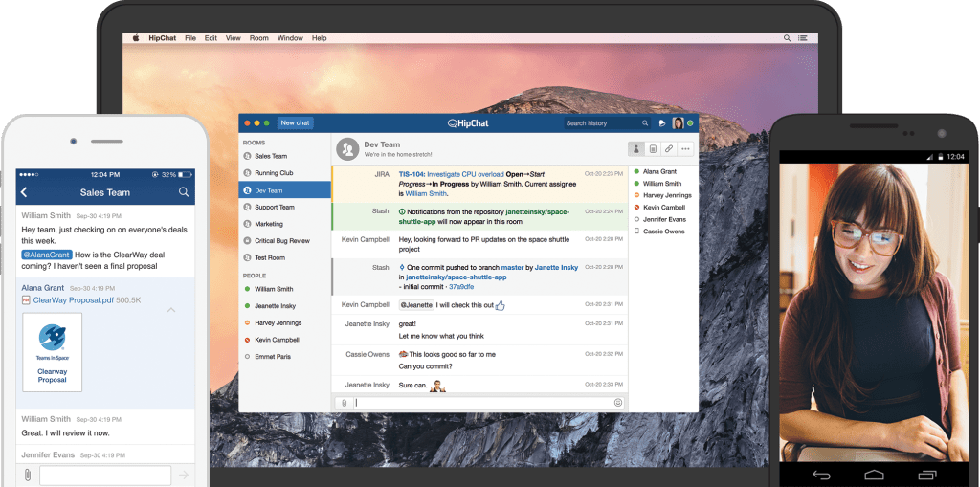The width and height of the screenshot is (980, 487).
Task: Open the Marketing room
Action: pos(284,224)
